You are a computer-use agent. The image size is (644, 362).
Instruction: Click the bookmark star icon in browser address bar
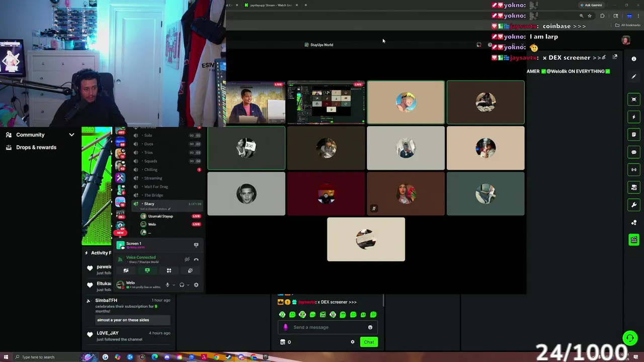tap(590, 16)
